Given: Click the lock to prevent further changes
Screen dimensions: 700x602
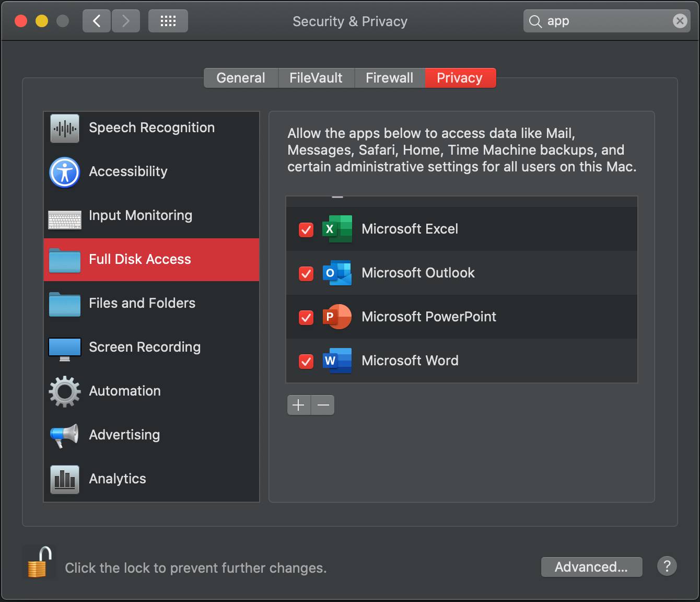Looking at the screenshot, I should [39, 562].
